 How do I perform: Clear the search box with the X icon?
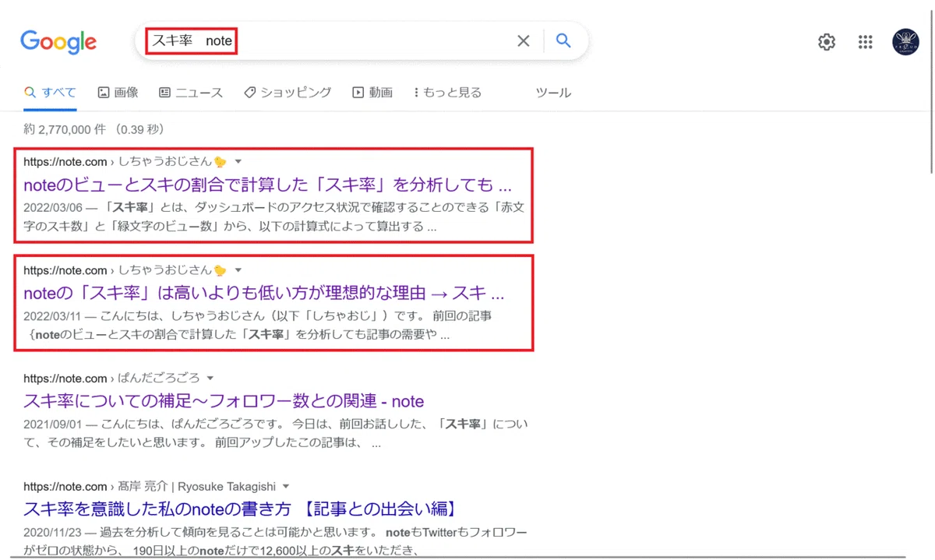[524, 41]
